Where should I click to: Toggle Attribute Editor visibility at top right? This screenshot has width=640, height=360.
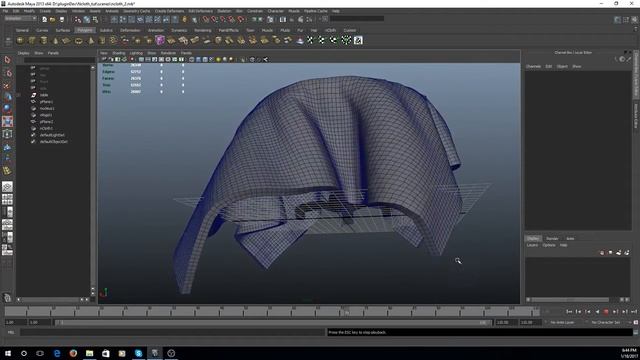pos(618,20)
